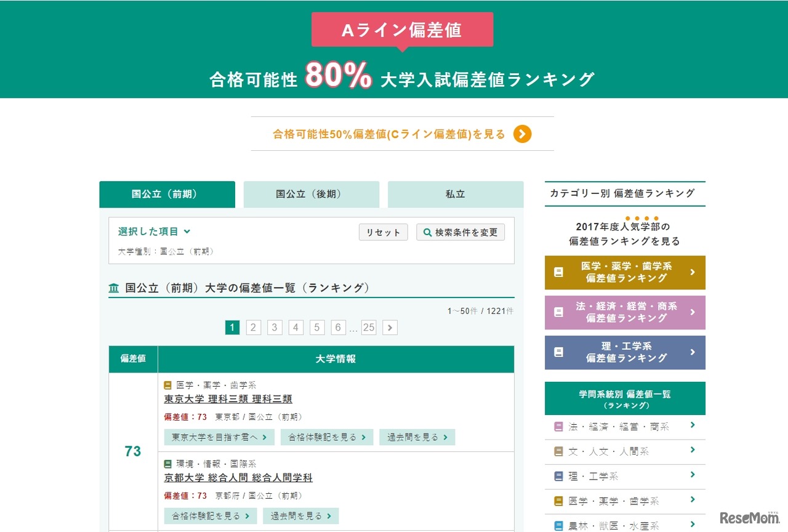The height and width of the screenshot is (532, 788).
Task: Click next page arrow in pagination
Action: pyautogui.click(x=390, y=328)
